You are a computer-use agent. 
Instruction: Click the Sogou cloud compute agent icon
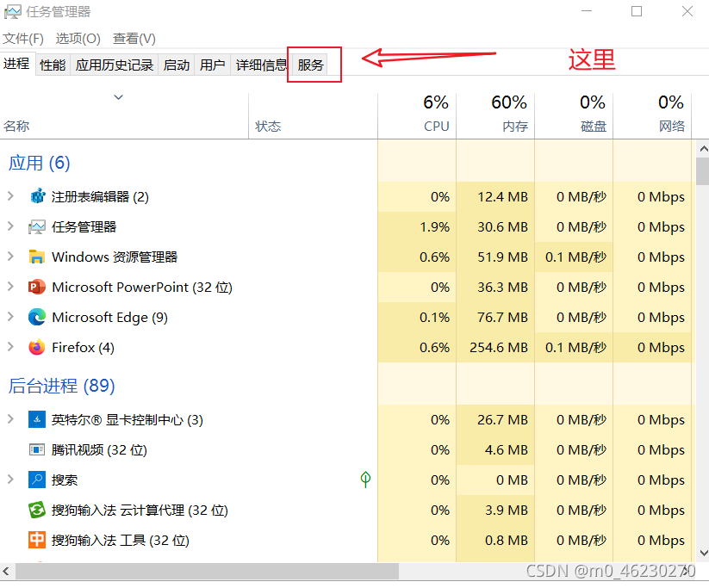[x=37, y=510]
